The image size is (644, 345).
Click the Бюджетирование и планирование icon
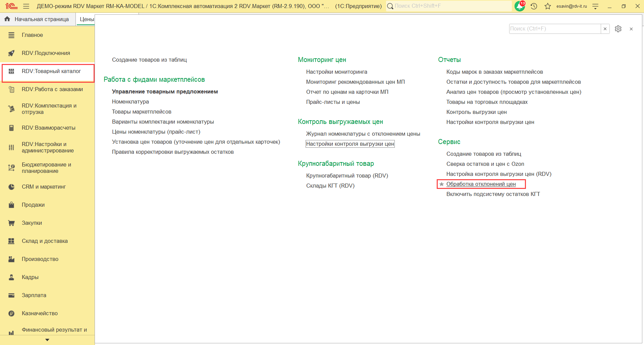click(11, 168)
